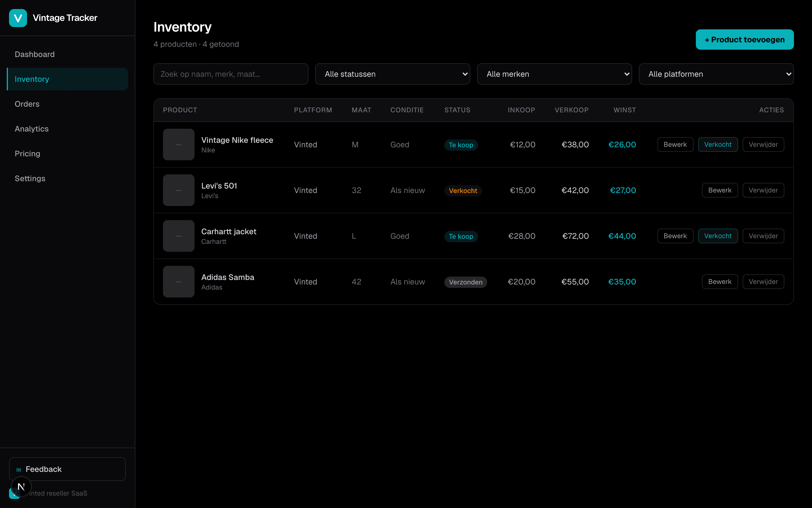Click the MAAT column header
The image size is (812, 508).
(361, 110)
